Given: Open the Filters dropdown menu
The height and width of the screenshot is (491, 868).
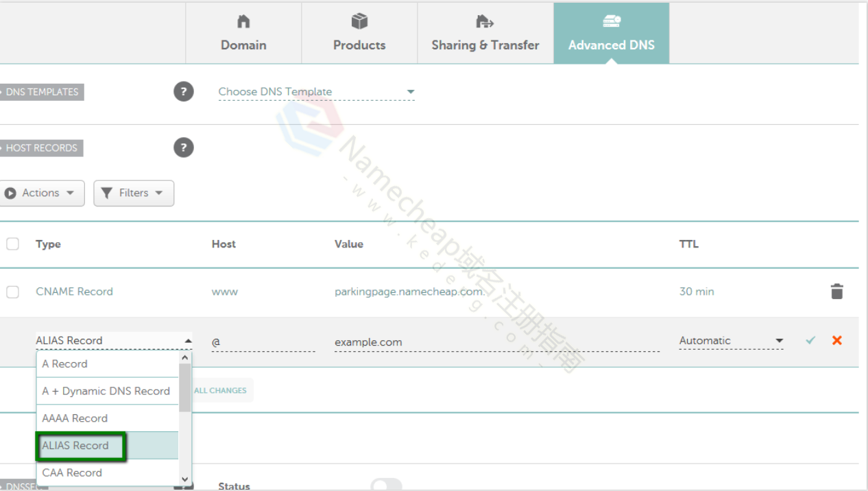Looking at the screenshot, I should tap(134, 193).
